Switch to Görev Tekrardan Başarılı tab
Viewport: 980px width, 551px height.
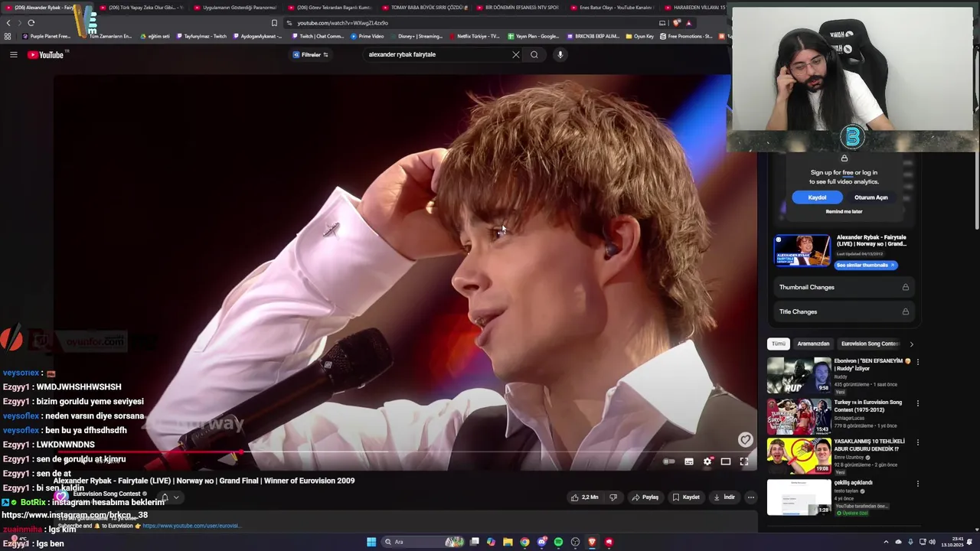[x=328, y=8]
